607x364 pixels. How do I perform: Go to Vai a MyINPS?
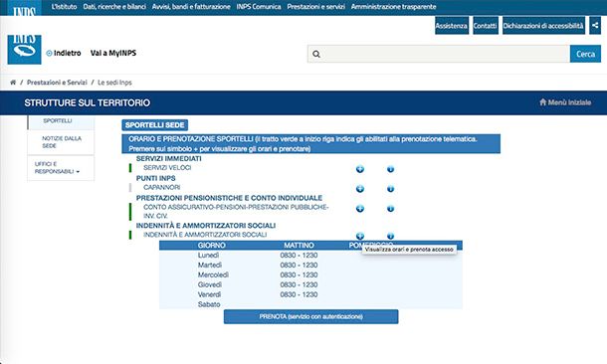click(113, 53)
